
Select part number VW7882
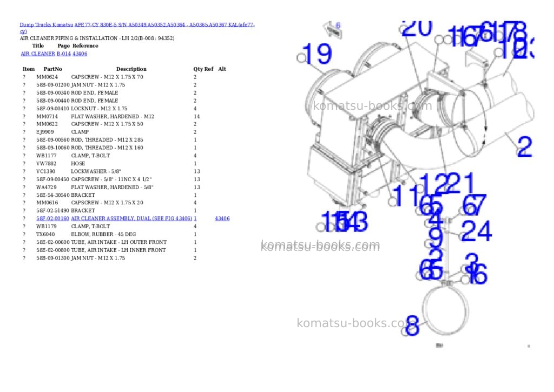tap(47, 163)
